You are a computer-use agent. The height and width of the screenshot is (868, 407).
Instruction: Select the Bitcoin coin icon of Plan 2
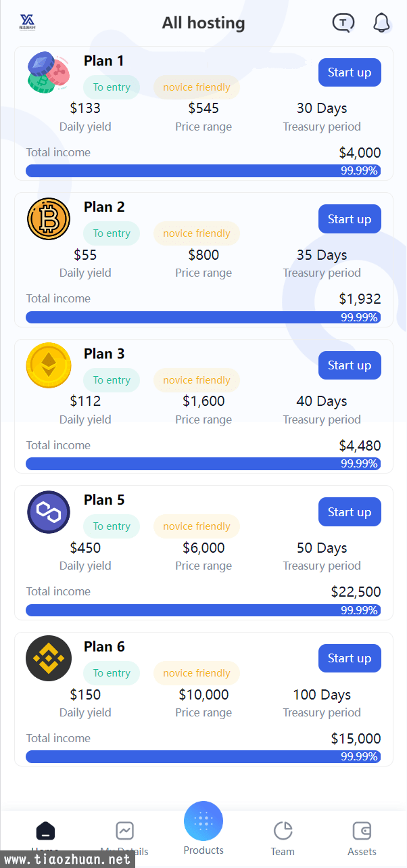[x=49, y=219]
